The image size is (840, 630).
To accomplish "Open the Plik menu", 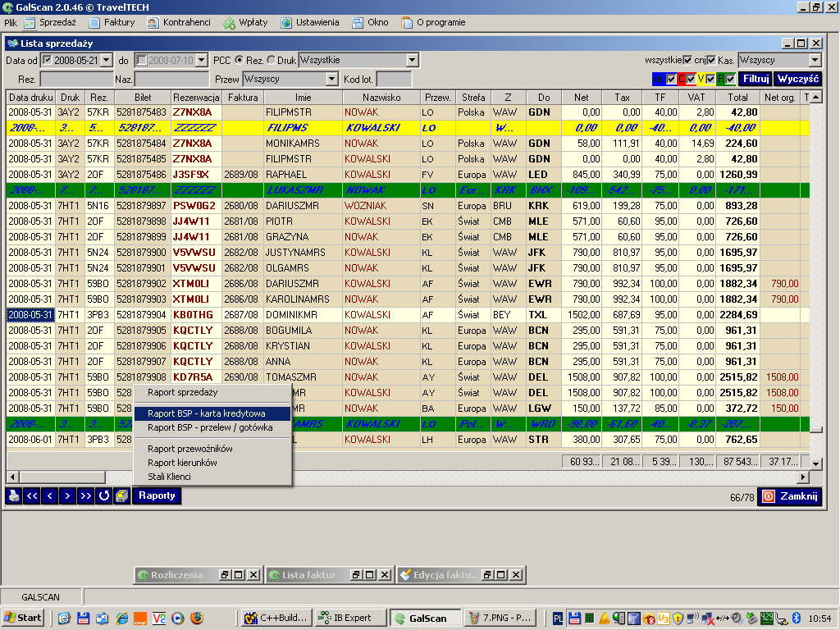I will pyautogui.click(x=11, y=22).
